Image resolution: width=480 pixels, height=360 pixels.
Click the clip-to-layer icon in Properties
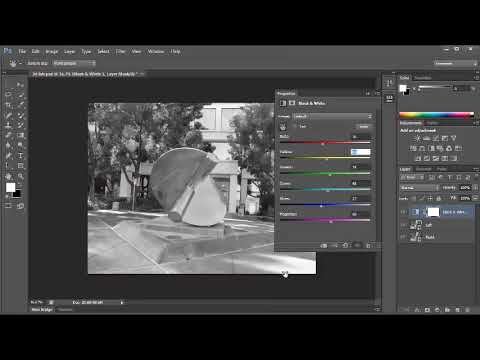[x=324, y=246]
